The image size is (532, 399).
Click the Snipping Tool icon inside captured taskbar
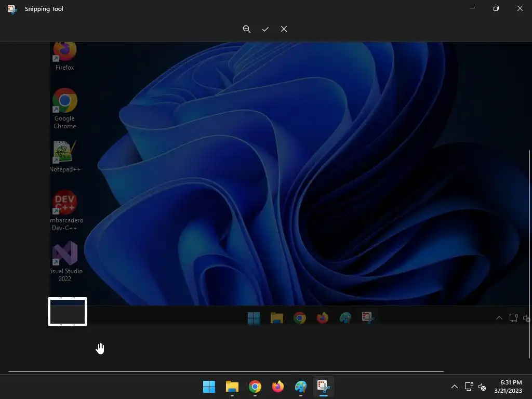[368, 318]
